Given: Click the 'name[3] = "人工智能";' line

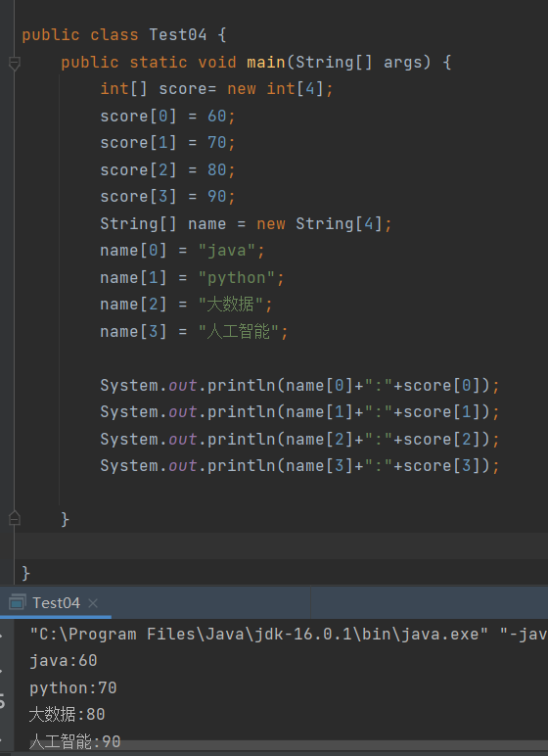Looking at the screenshot, I should (x=194, y=332).
